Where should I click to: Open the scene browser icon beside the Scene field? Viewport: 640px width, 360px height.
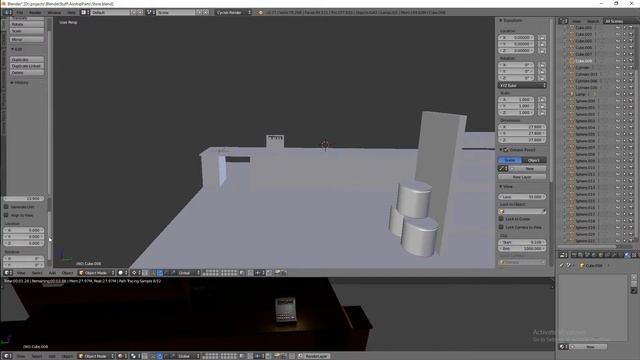(x=150, y=12)
